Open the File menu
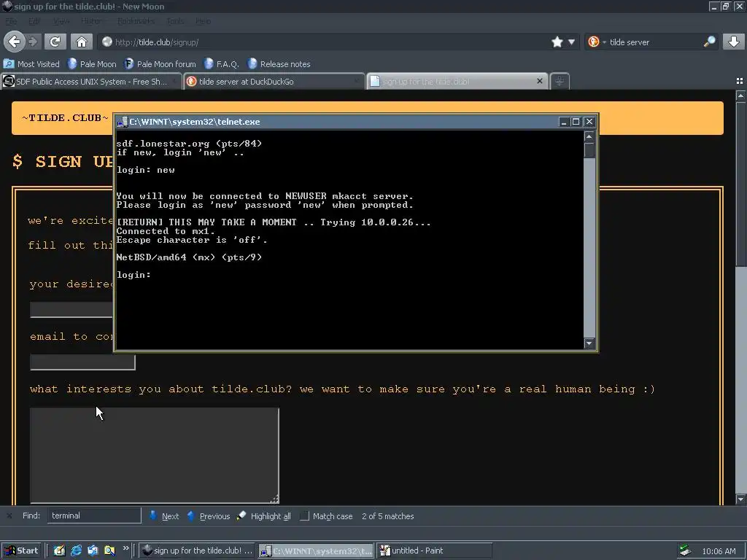 click(x=11, y=21)
